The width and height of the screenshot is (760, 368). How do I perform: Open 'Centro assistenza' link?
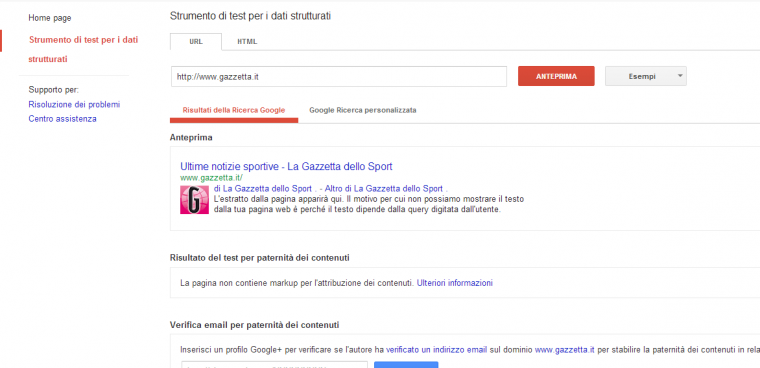tap(63, 119)
